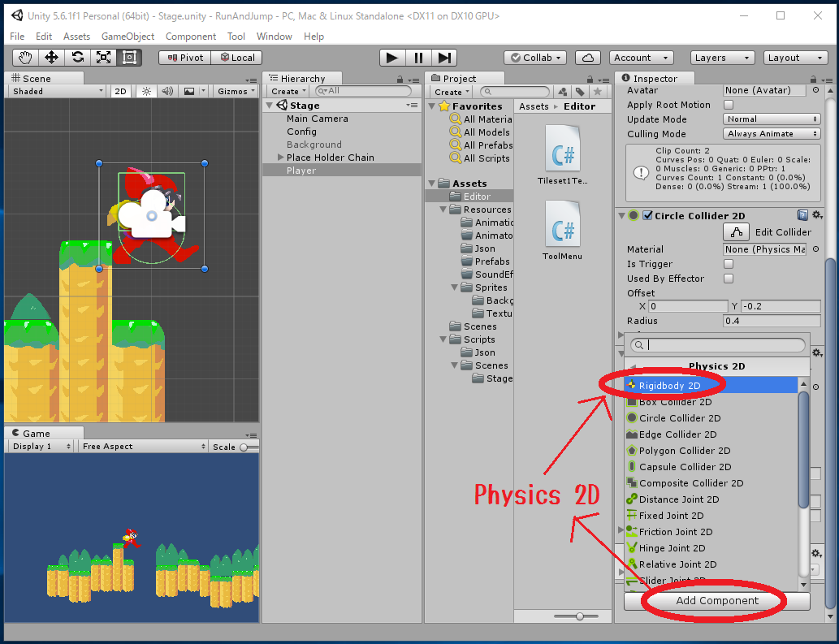Open Tileset1Te... script asset
Viewport: 839px width, 644px height.
click(x=562, y=154)
